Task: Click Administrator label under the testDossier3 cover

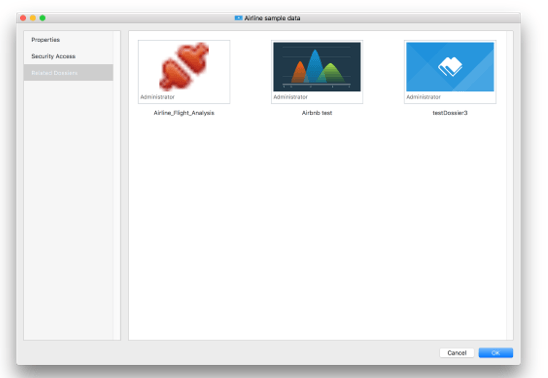Action: coord(423,97)
